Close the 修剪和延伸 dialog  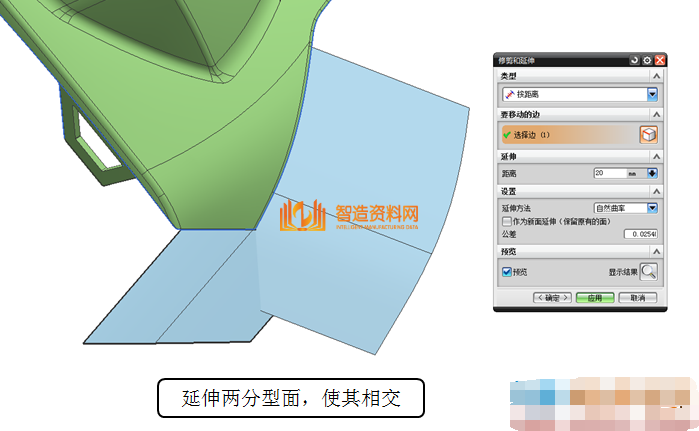pos(660,60)
